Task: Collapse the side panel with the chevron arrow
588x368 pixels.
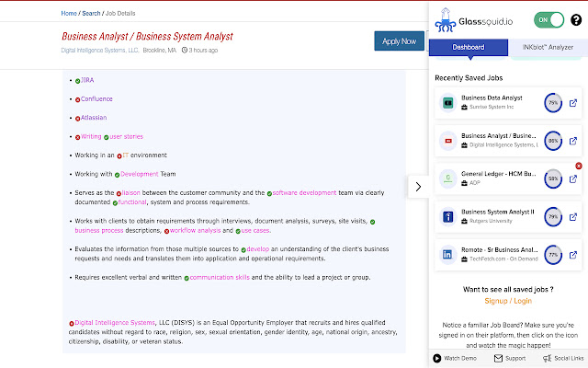Action: tap(419, 187)
